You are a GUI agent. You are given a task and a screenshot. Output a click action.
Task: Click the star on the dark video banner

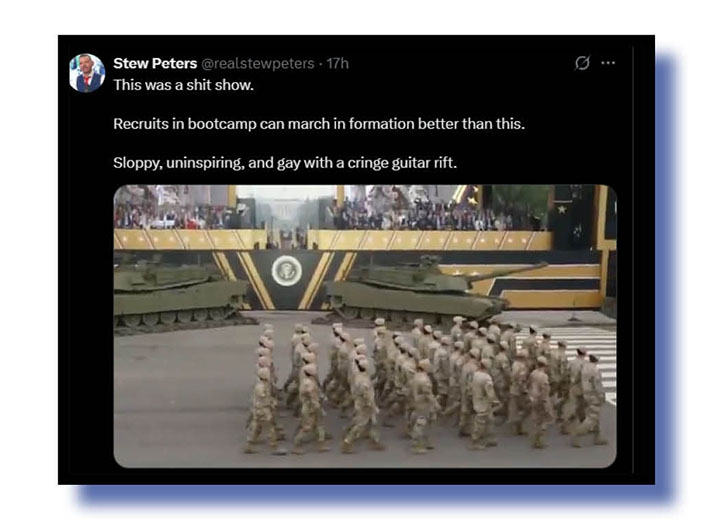[x=562, y=209]
